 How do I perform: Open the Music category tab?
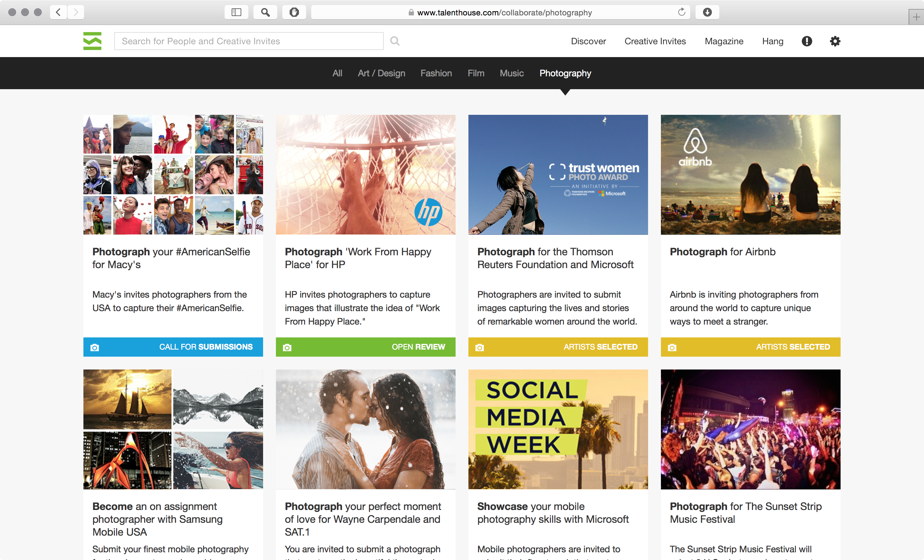pyautogui.click(x=511, y=73)
